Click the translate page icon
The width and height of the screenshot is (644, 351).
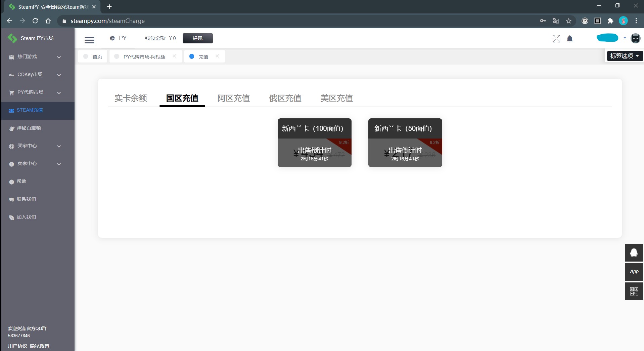pyautogui.click(x=556, y=21)
